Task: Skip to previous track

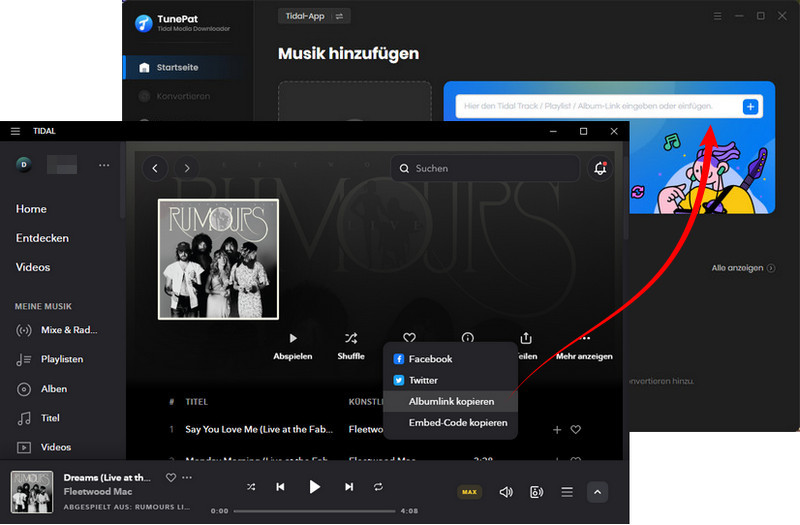Action: point(280,487)
